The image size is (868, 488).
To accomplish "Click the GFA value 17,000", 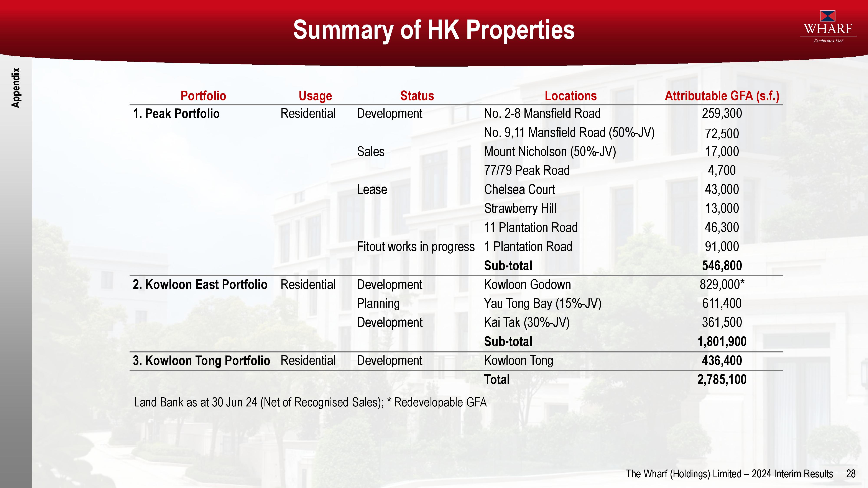I will point(722,152).
